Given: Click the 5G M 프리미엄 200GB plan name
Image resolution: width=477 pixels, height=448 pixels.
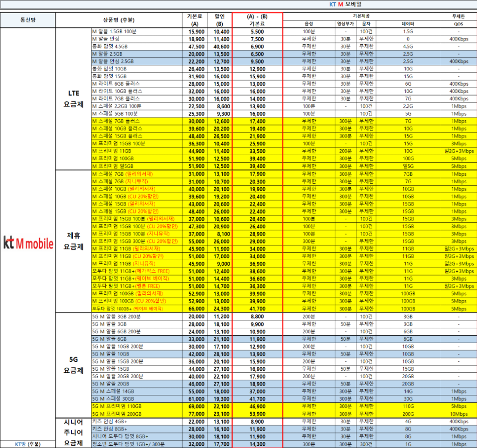Looking at the screenshot, I should [117, 414].
